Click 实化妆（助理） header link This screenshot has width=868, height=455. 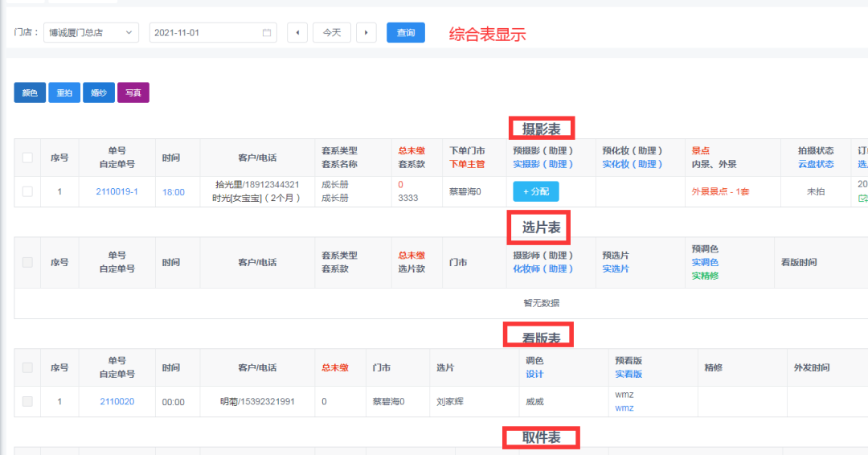click(633, 165)
